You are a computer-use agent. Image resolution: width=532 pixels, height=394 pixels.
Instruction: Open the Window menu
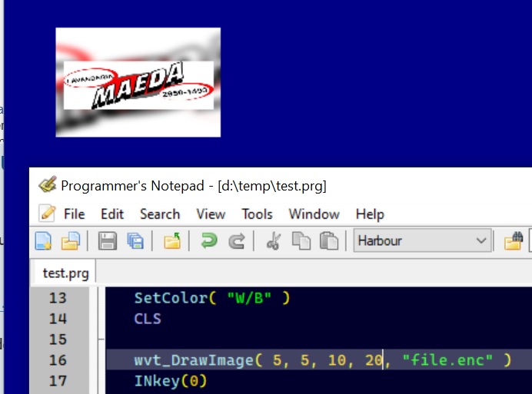point(314,214)
